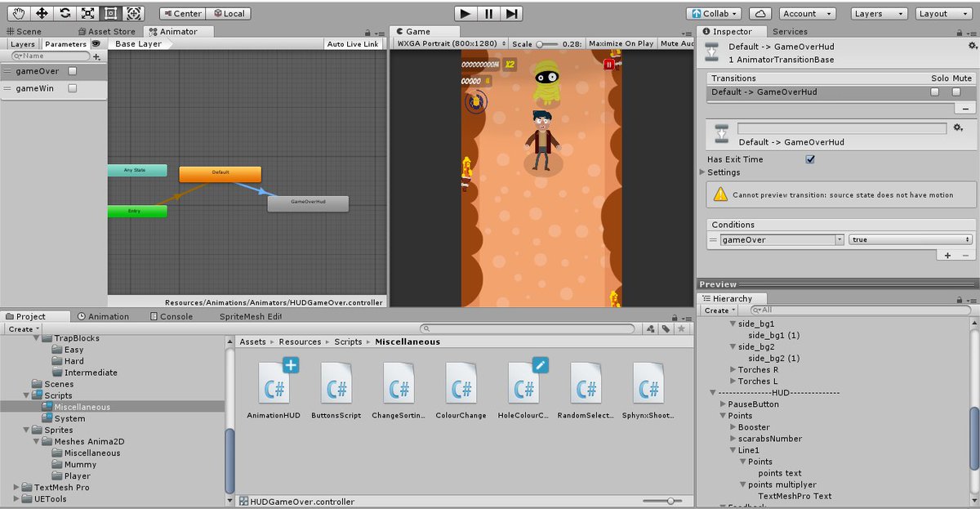Image resolution: width=980 pixels, height=509 pixels.
Task: Click the Play button
Action: pos(465,13)
